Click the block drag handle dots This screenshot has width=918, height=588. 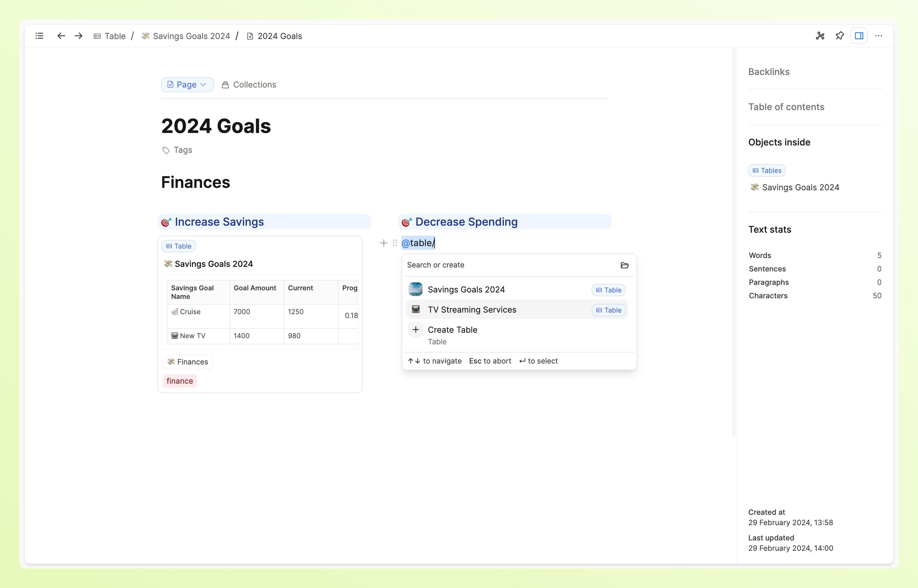395,243
